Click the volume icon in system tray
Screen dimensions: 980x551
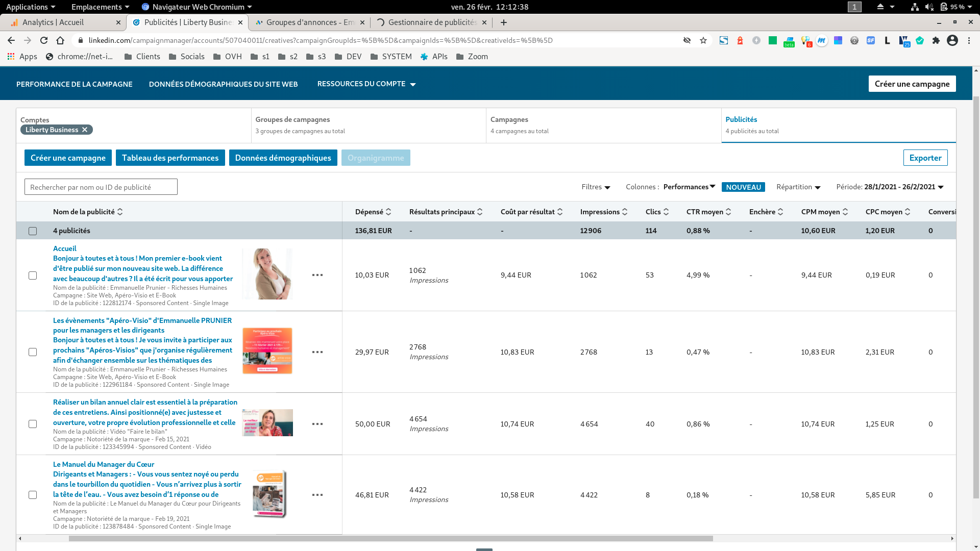(x=929, y=7)
